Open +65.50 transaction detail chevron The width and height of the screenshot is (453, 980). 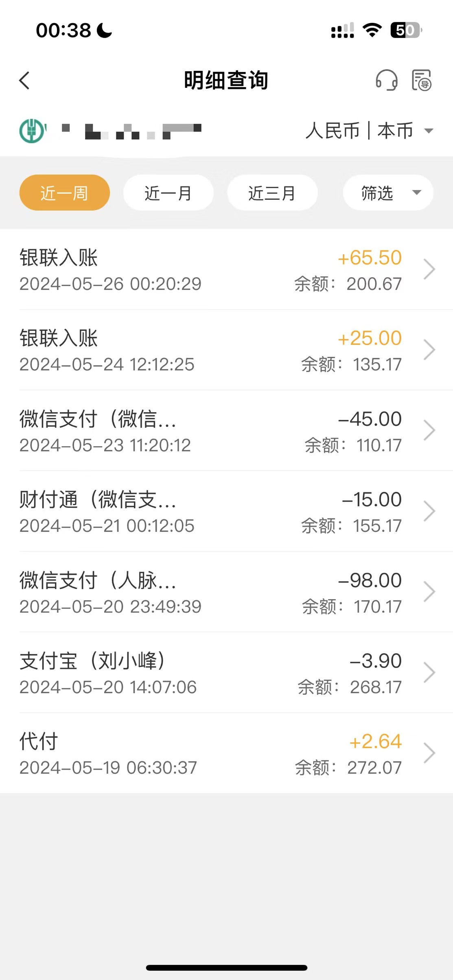click(x=429, y=269)
